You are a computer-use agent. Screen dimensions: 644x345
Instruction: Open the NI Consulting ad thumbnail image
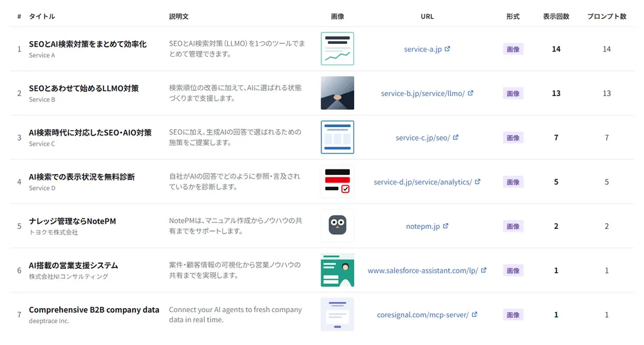point(337,270)
